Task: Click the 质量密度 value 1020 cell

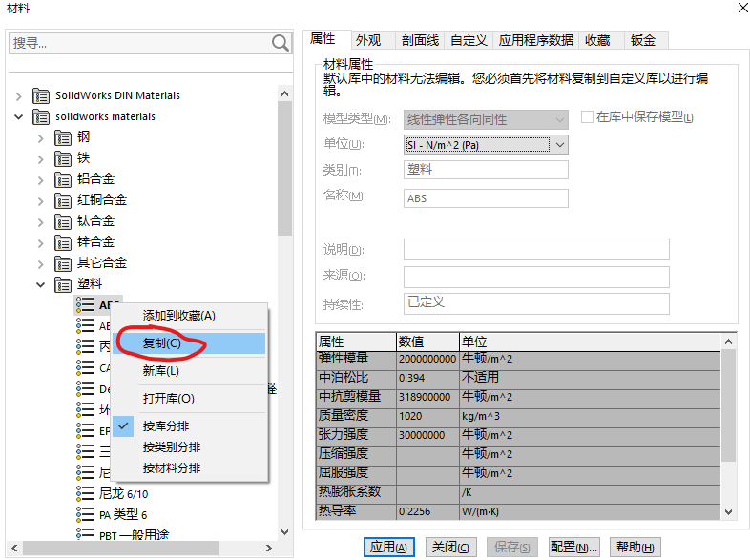Action: [427, 416]
